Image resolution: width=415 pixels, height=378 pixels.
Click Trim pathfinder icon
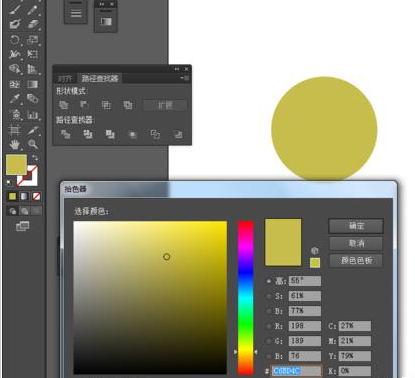(x=88, y=134)
